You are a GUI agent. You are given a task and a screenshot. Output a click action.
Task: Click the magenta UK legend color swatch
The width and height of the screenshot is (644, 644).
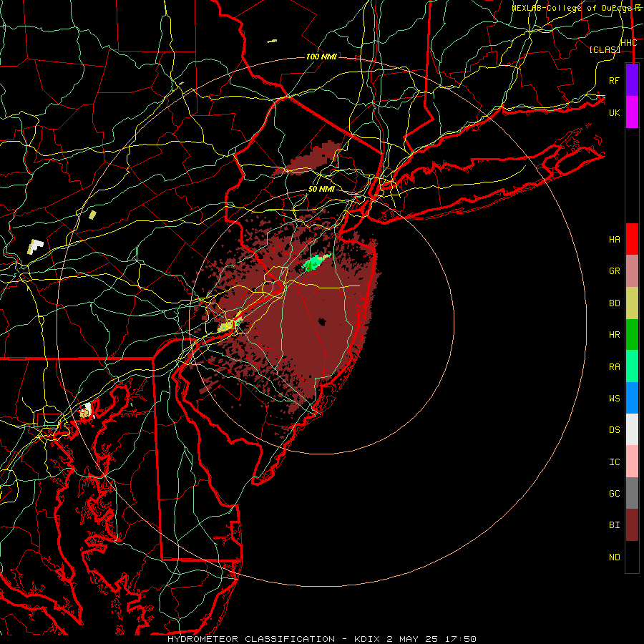pos(632,112)
